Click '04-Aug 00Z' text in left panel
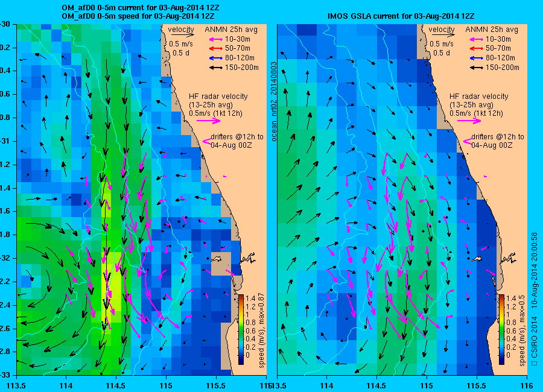The height and width of the screenshot is (392, 543). [231, 145]
